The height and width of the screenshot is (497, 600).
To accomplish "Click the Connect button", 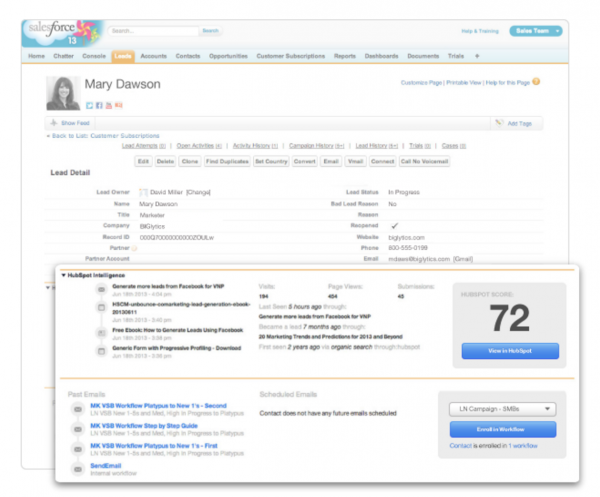I will [383, 161].
